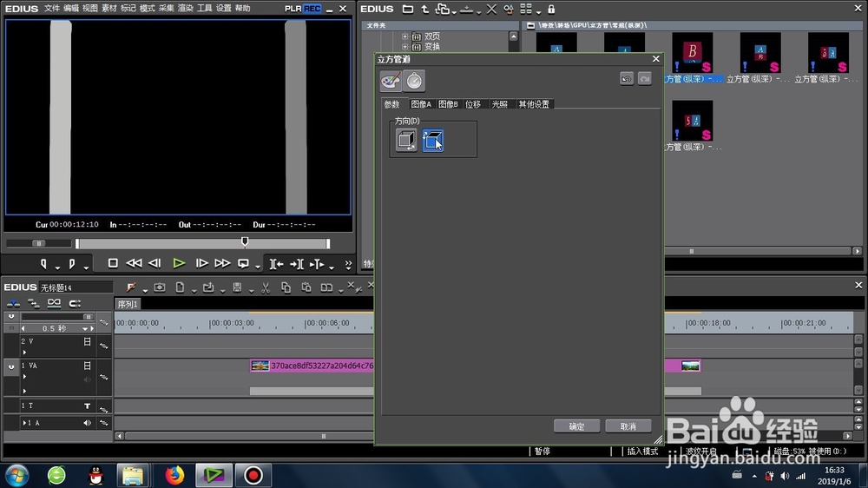Click the undo icon in the 立方管道 dialog
Viewport: 868px width, 488px height.
tap(627, 79)
